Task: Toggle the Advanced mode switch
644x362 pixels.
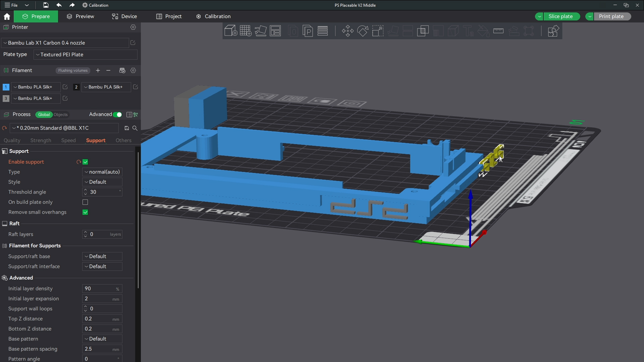Action: [117, 115]
